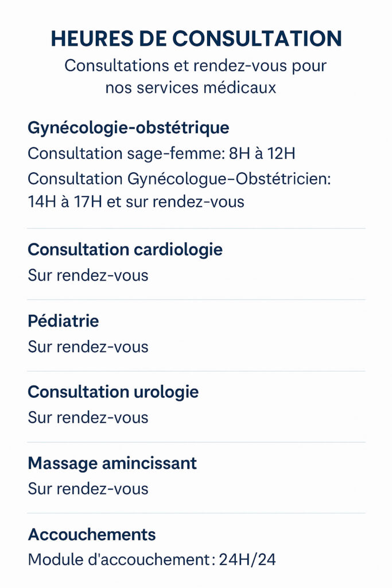Open the Consultation cardiologie heading
Viewport: 392px width, 588px height.
pyautogui.click(x=125, y=250)
